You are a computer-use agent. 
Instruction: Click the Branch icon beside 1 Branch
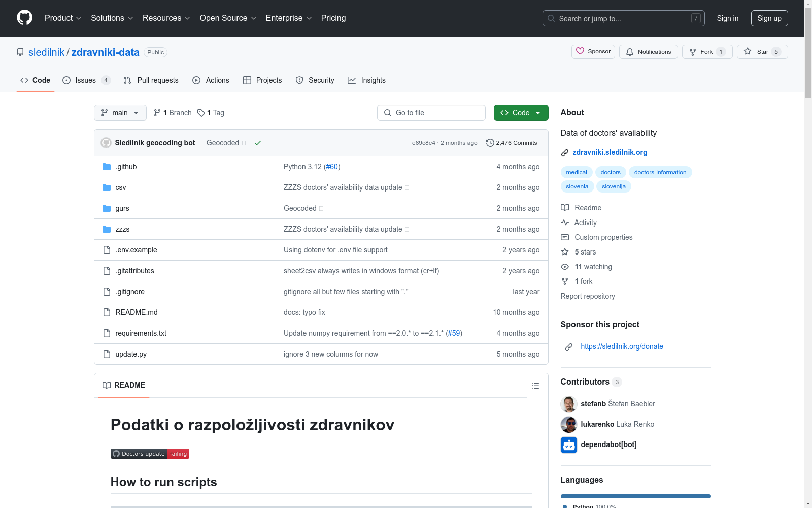click(x=157, y=113)
